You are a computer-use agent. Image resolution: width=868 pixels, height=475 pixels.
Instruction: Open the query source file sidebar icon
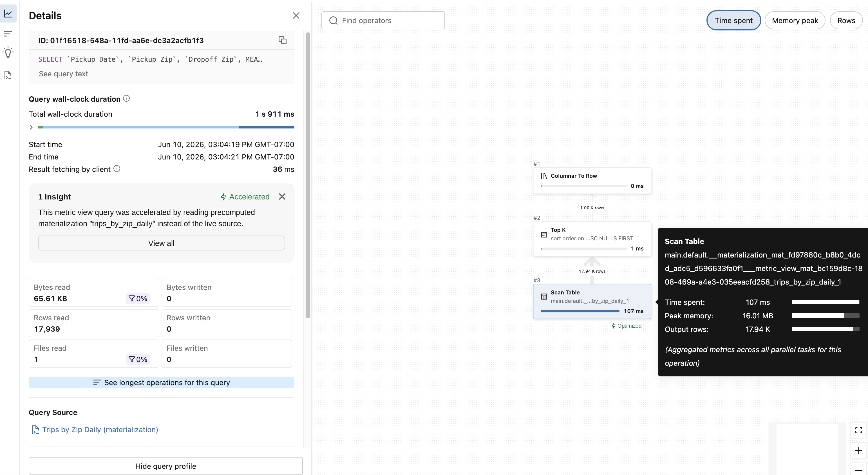8,75
